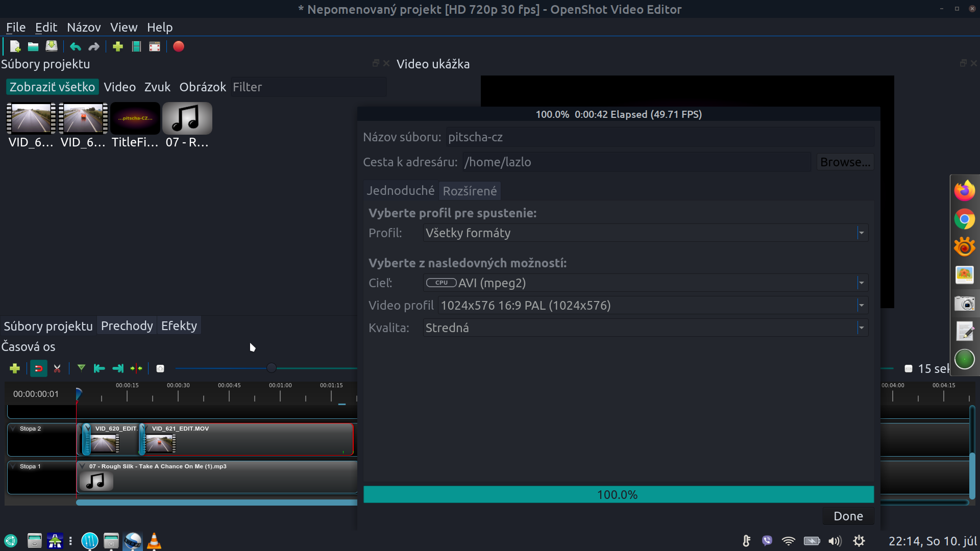Open the Kvalita dropdown set to Stredná
980x551 pixels.
coord(645,328)
